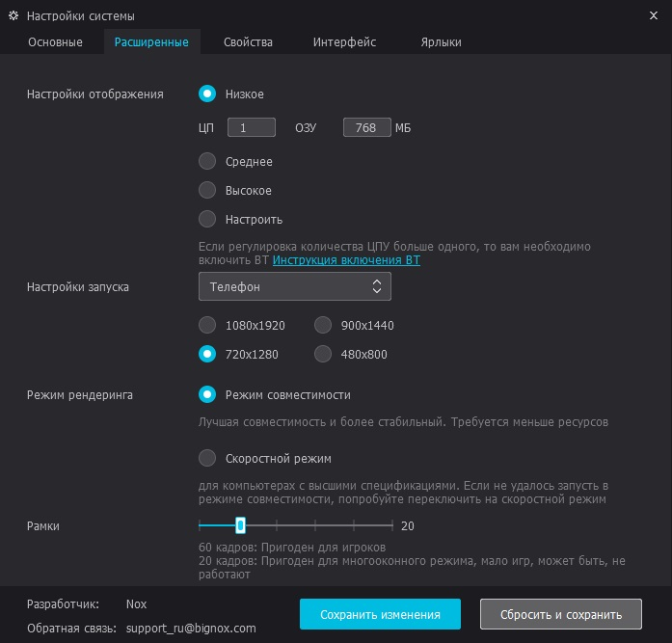Click the ЦП core count field
Viewport: 672px width, 643px height.
(x=252, y=127)
